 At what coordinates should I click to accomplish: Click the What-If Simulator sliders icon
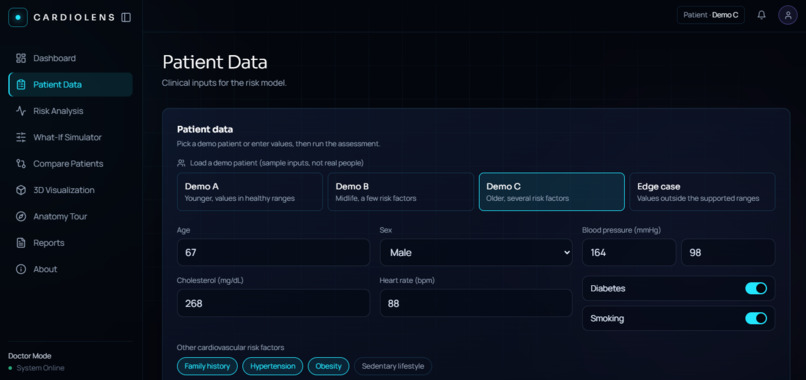[21, 137]
